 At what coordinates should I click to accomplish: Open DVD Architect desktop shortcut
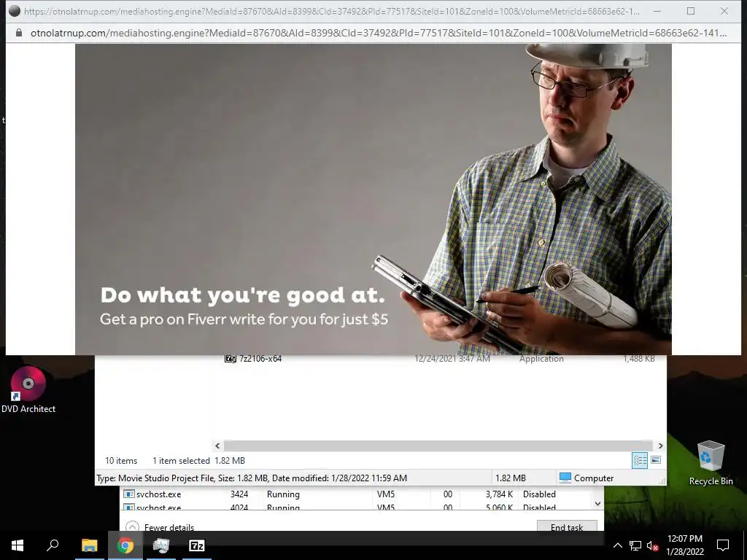point(28,390)
